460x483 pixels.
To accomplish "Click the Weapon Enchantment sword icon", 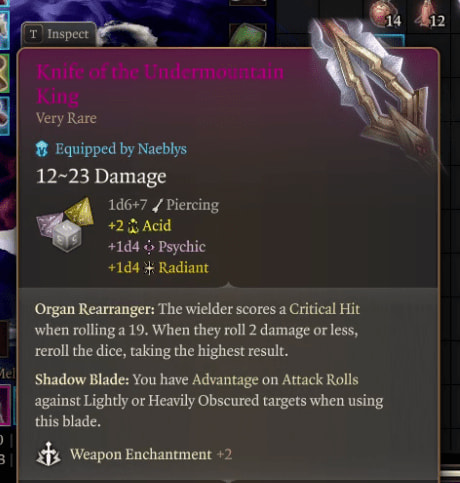I will (48, 454).
